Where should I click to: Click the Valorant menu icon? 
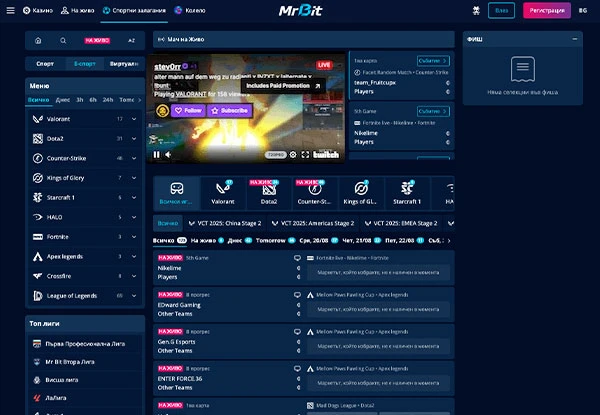coord(38,119)
